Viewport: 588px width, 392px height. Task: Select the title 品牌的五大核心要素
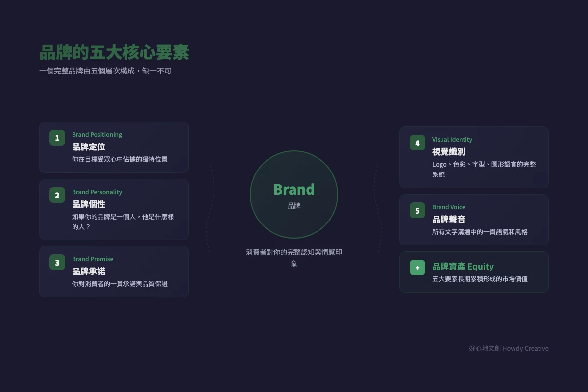pos(114,52)
